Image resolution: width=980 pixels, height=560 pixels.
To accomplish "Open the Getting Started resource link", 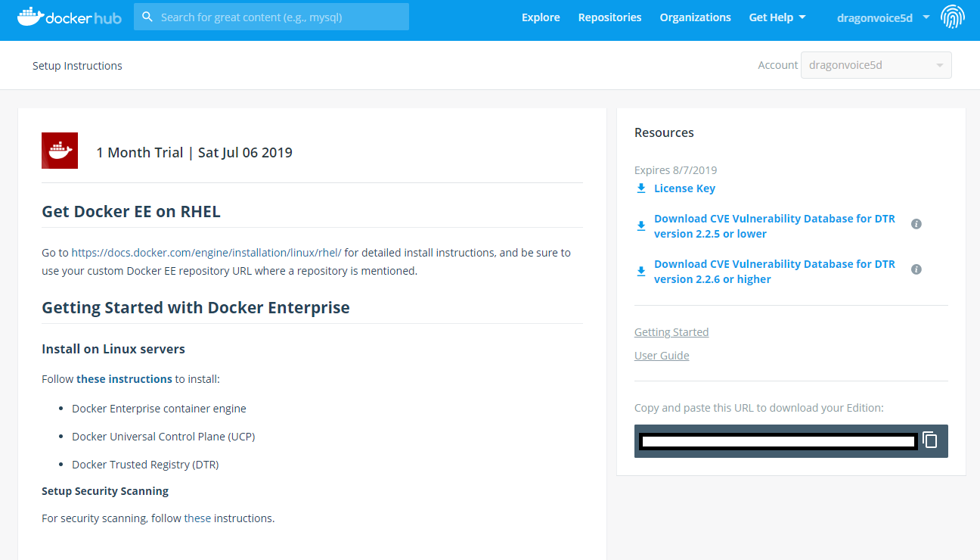I will pyautogui.click(x=671, y=332).
